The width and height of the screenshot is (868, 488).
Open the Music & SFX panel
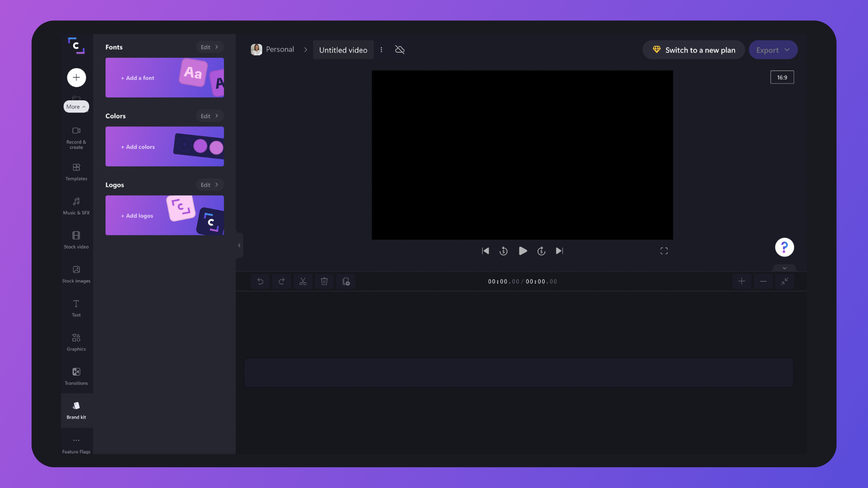coord(76,206)
